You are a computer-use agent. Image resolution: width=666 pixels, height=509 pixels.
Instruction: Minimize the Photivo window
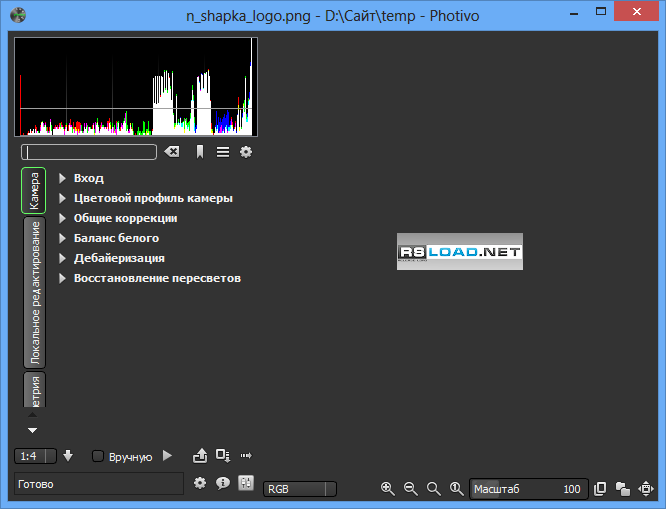574,13
